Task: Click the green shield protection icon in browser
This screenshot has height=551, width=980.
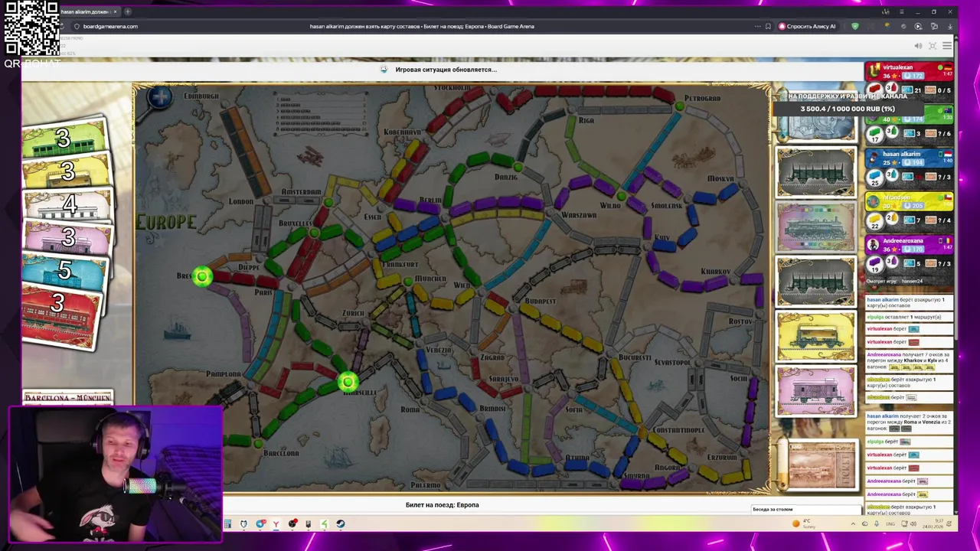Action: 855,26
